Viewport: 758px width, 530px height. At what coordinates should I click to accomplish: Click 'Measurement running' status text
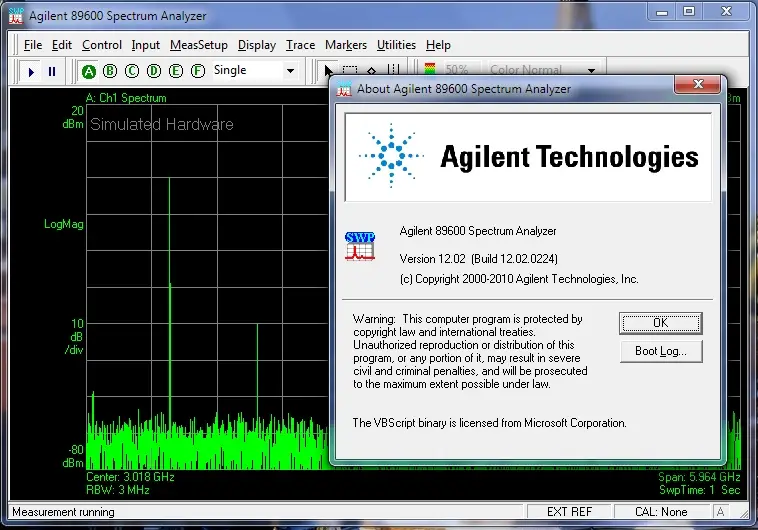[x=63, y=512]
